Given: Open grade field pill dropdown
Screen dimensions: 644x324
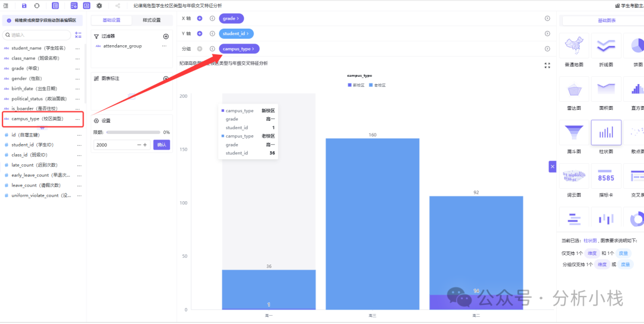Looking at the screenshot, I should pos(231,18).
